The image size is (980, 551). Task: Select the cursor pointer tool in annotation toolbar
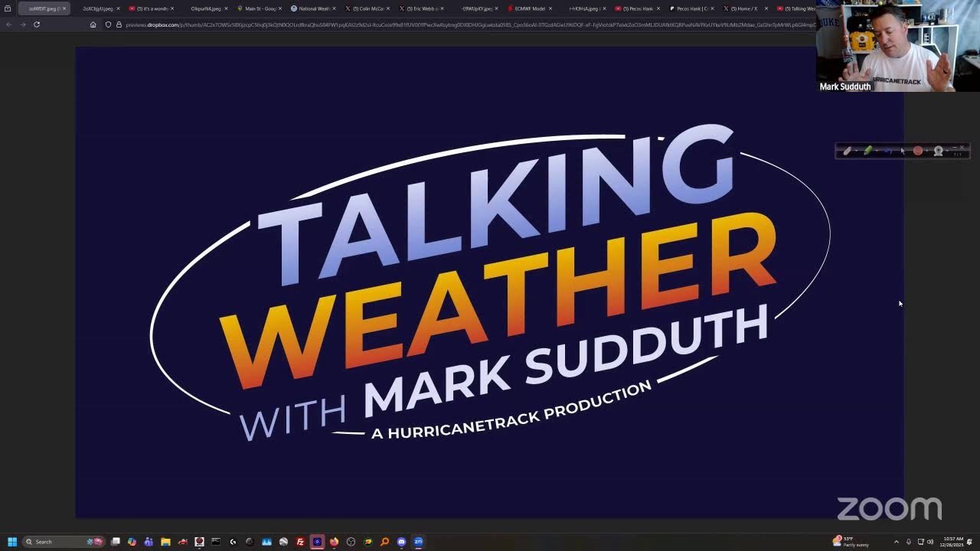(x=903, y=151)
